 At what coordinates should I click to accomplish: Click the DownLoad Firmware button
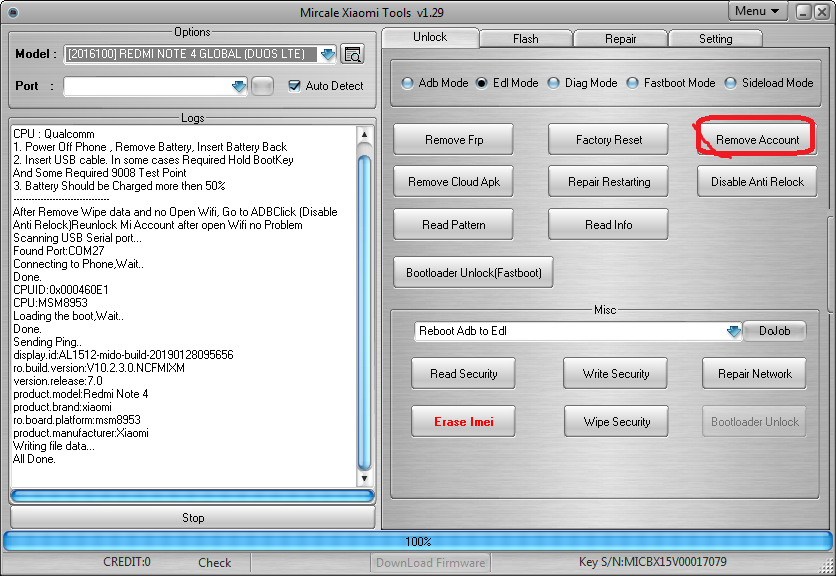[431, 563]
